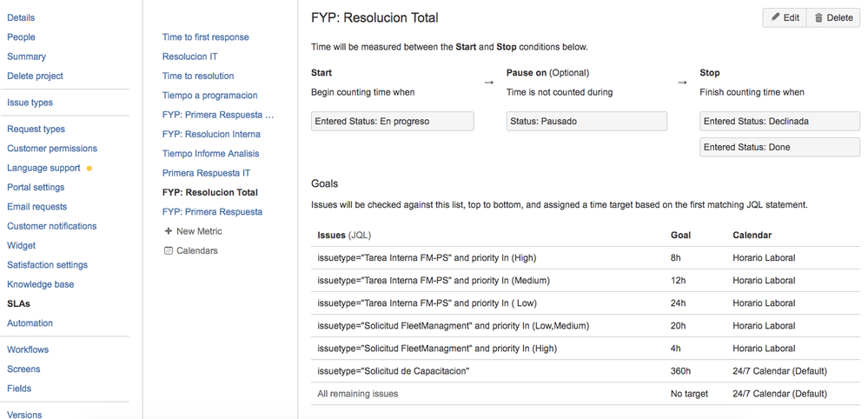868x419 pixels.
Task: Open the Details project setting
Action: tap(21, 17)
